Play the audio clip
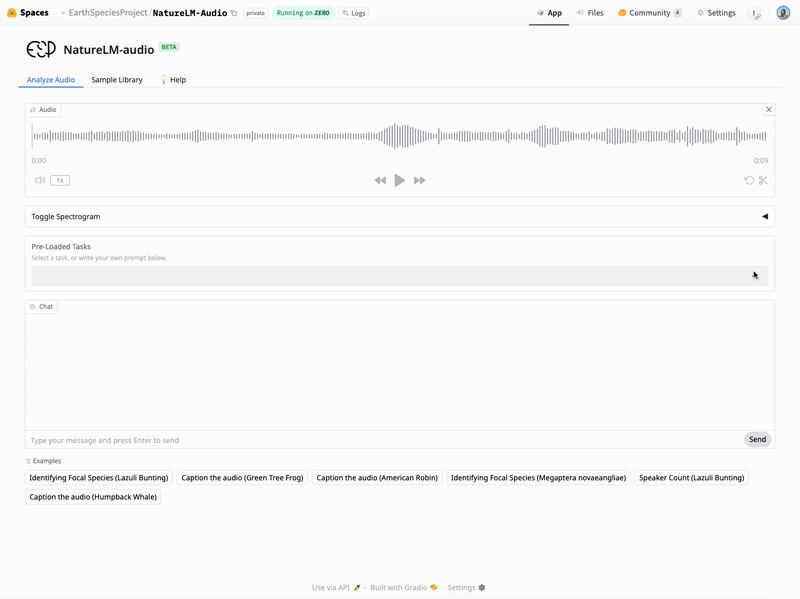This screenshot has width=800, height=599. [399, 180]
